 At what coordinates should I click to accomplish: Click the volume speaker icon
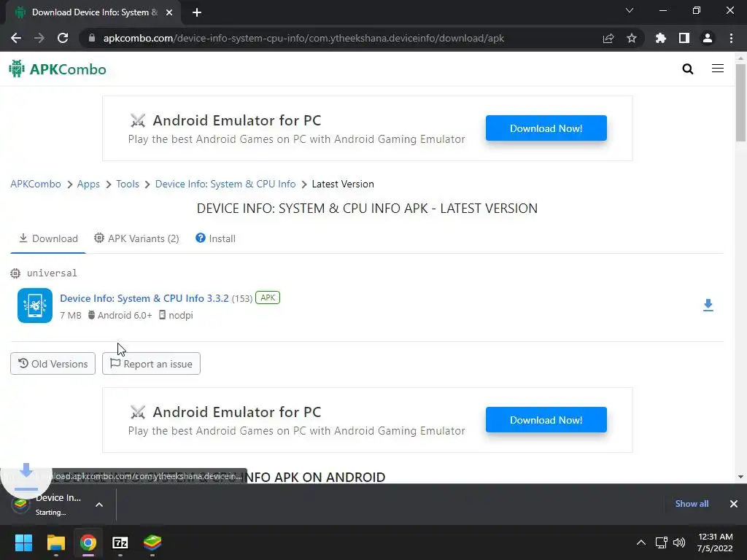click(679, 542)
